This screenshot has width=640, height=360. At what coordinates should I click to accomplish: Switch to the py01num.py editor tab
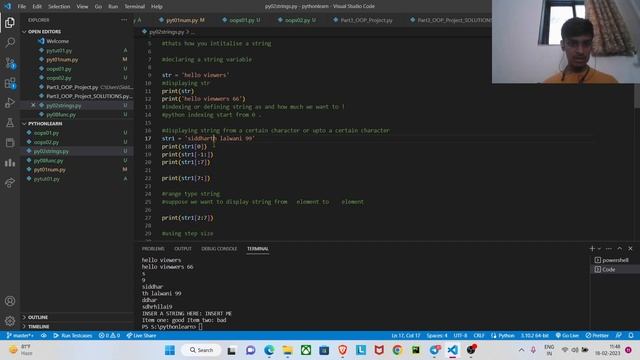point(182,20)
